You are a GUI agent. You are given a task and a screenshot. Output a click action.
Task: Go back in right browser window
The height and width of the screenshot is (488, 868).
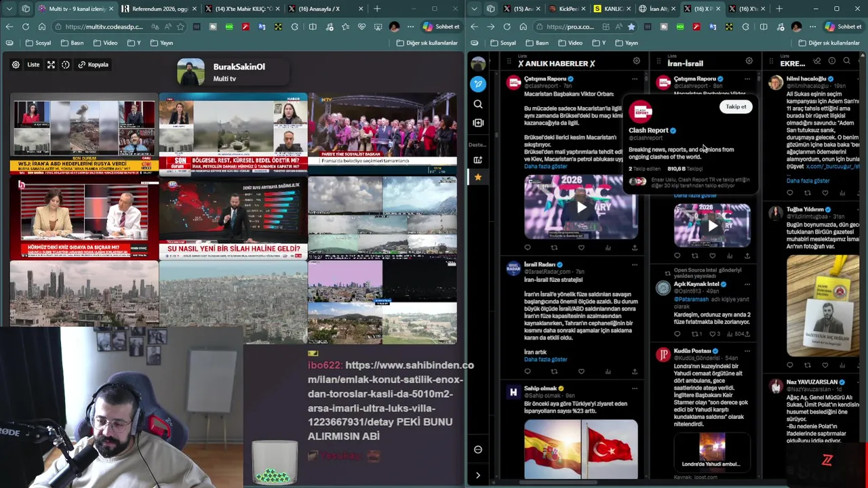[x=474, y=26]
